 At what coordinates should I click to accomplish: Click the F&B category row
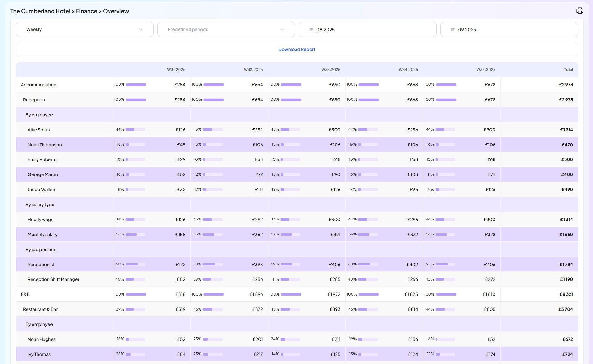[x=25, y=294]
